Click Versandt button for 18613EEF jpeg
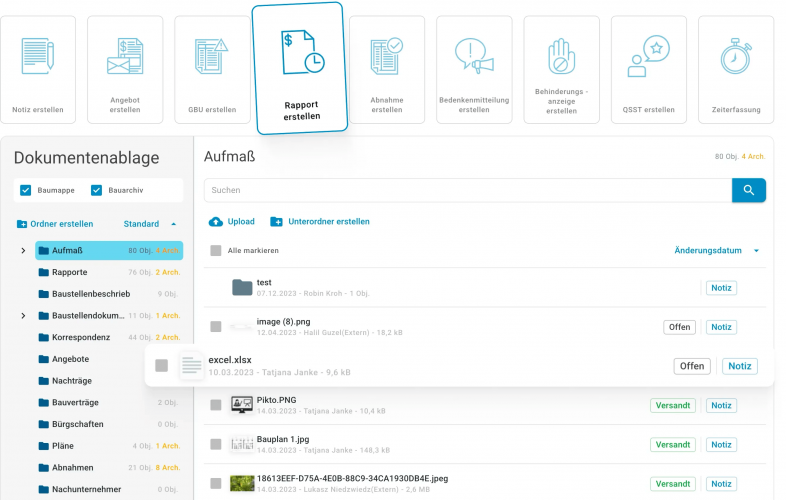Viewport: 786px width, 500px height. (x=673, y=483)
